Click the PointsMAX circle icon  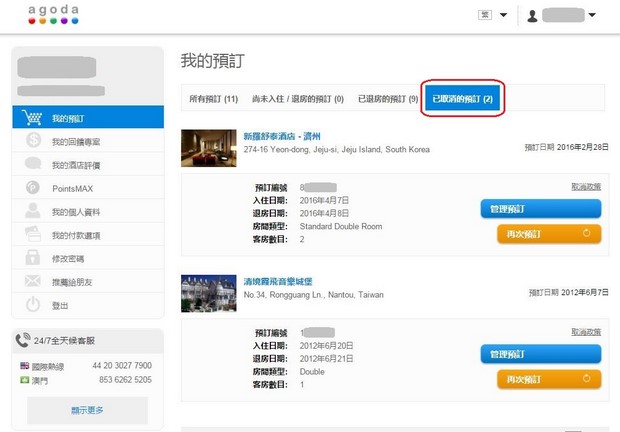click(x=33, y=187)
